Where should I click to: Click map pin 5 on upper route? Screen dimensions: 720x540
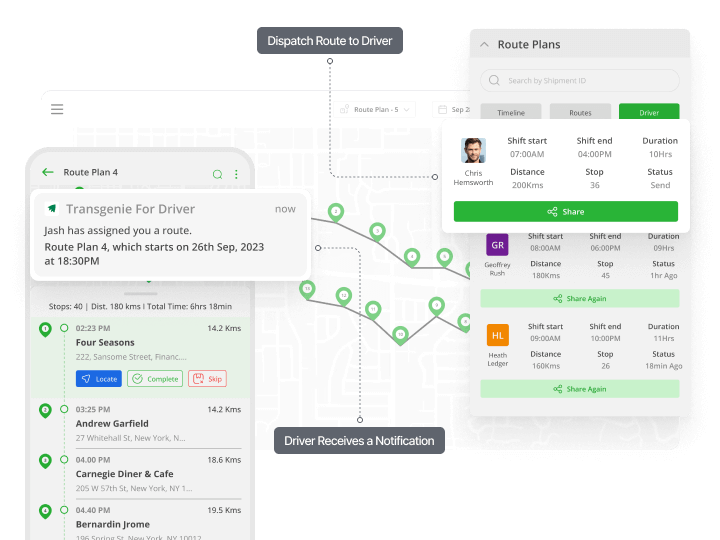coord(444,258)
